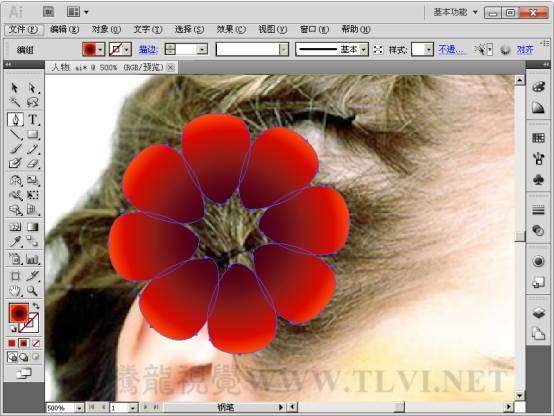The image size is (554, 416).
Task: Open the Layers panel icon
Action: click(x=538, y=313)
